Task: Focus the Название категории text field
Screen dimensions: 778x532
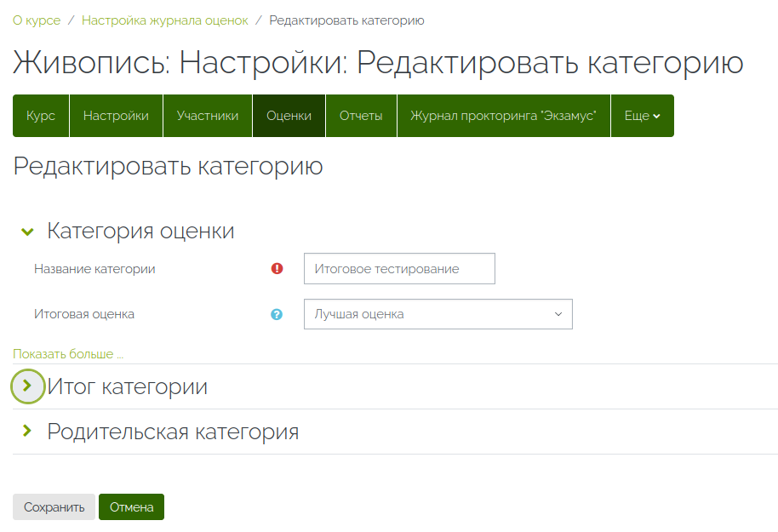Action: tap(399, 268)
